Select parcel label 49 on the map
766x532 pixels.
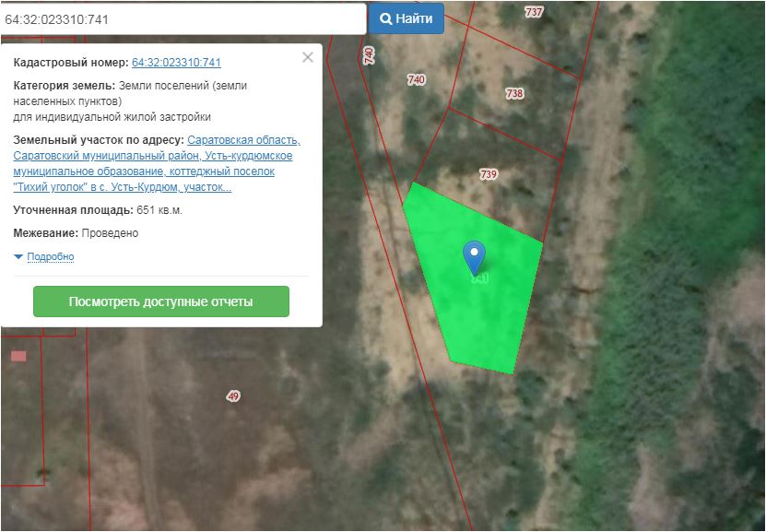click(x=232, y=396)
